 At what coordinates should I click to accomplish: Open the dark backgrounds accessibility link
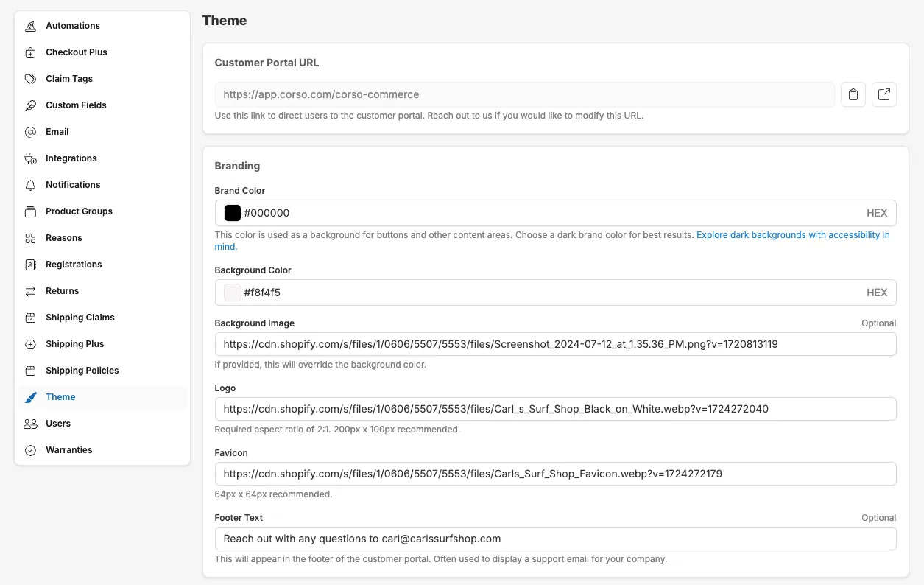pyautogui.click(x=792, y=235)
